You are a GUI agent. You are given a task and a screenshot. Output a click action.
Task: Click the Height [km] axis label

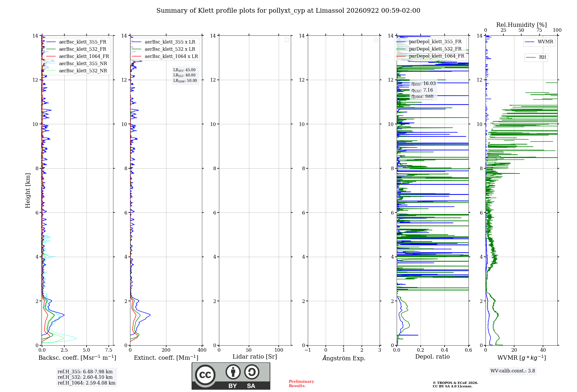click(28, 191)
